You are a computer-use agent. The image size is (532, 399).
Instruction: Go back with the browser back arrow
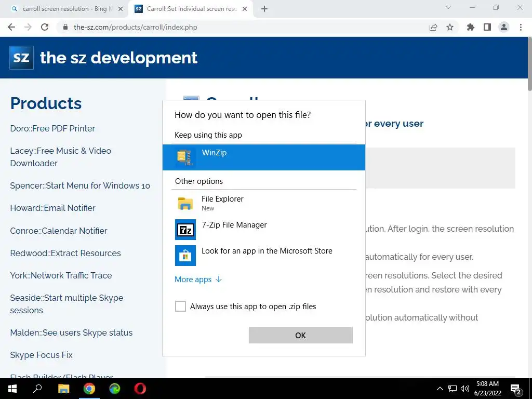[11, 27]
